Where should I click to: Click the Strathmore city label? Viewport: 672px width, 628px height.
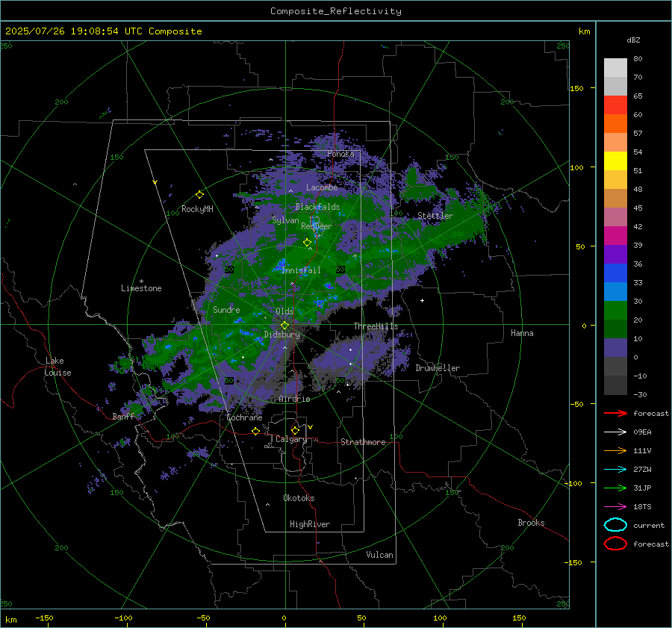[x=363, y=442]
